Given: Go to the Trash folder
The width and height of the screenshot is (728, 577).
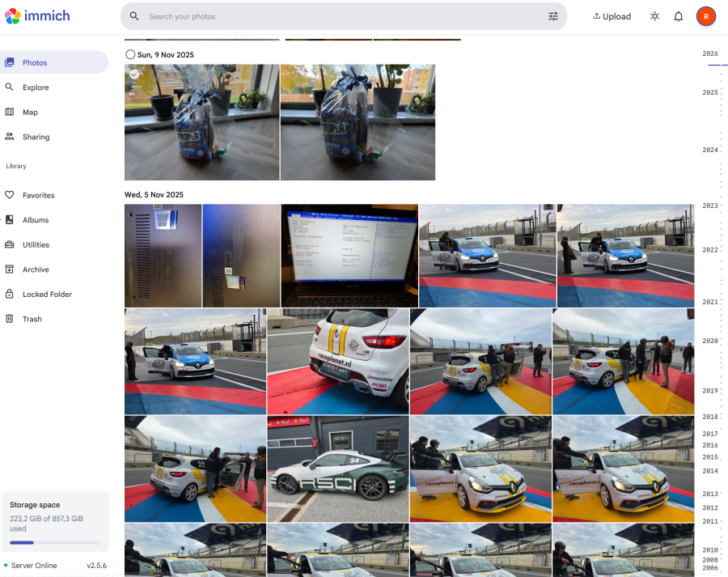Looking at the screenshot, I should click(32, 319).
